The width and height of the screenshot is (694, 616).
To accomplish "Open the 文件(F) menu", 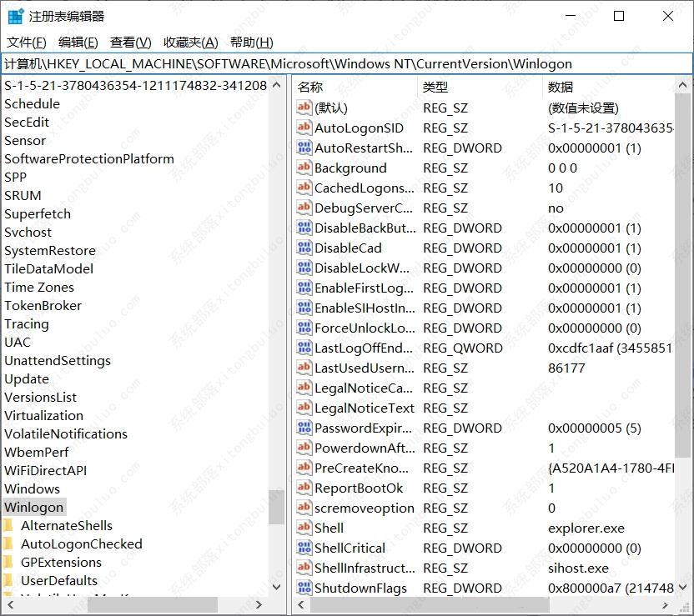I will coord(27,43).
